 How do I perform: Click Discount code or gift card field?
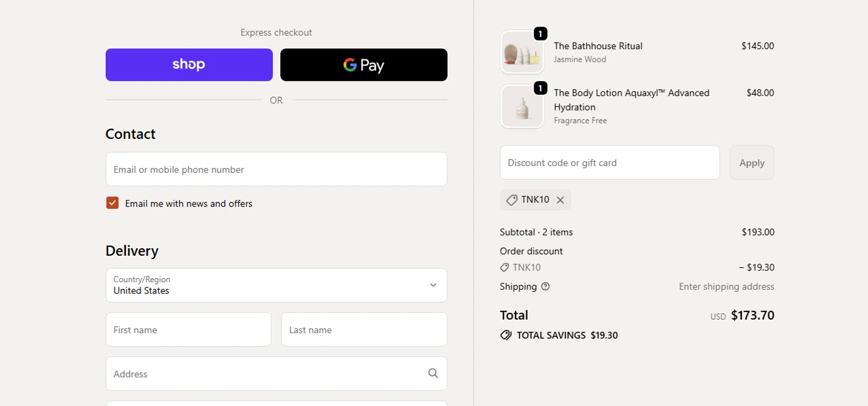click(x=610, y=163)
